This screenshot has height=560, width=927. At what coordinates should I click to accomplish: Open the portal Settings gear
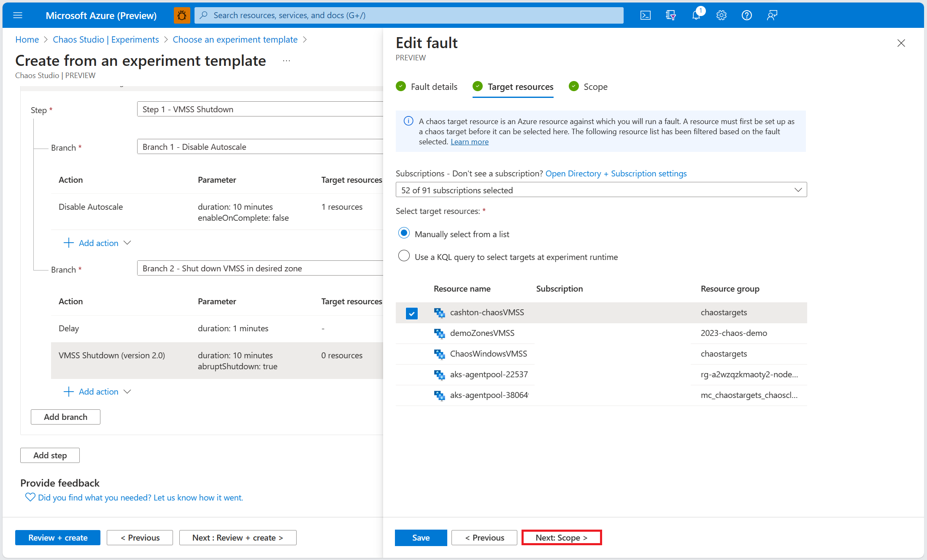721,15
